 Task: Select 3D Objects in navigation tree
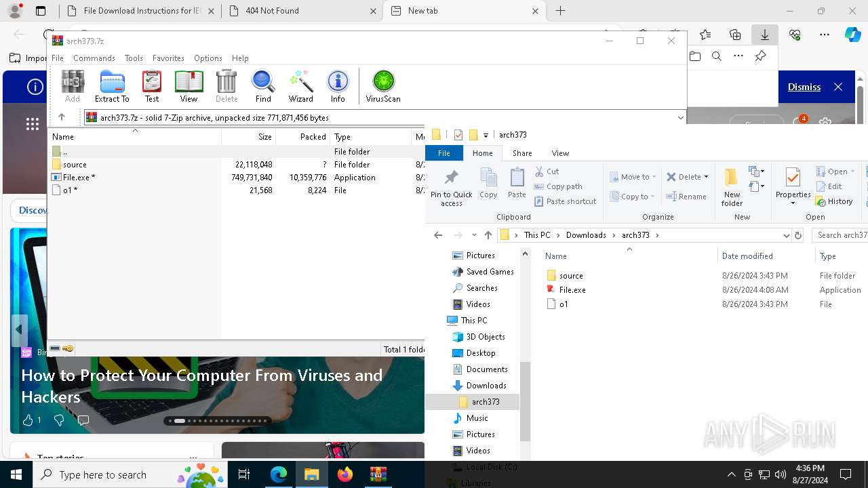click(485, 337)
